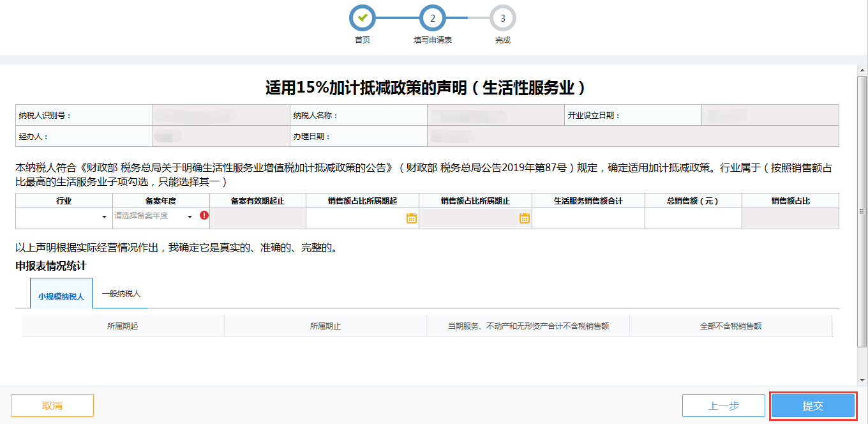Click the scrollbar up arrow
868x424 pixels.
[862, 70]
